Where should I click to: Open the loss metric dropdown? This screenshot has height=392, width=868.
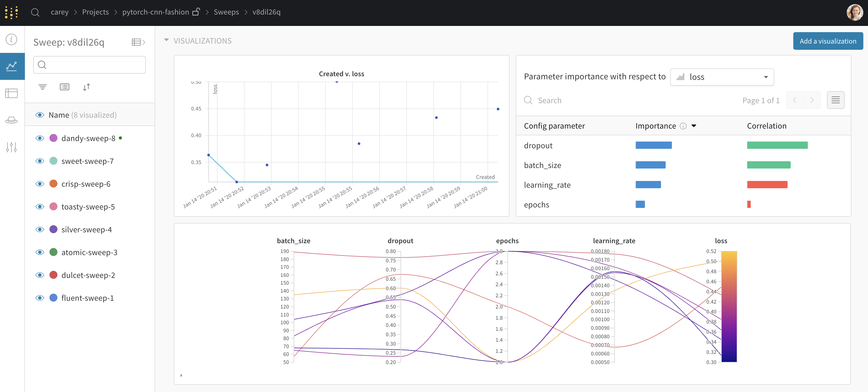click(x=722, y=77)
